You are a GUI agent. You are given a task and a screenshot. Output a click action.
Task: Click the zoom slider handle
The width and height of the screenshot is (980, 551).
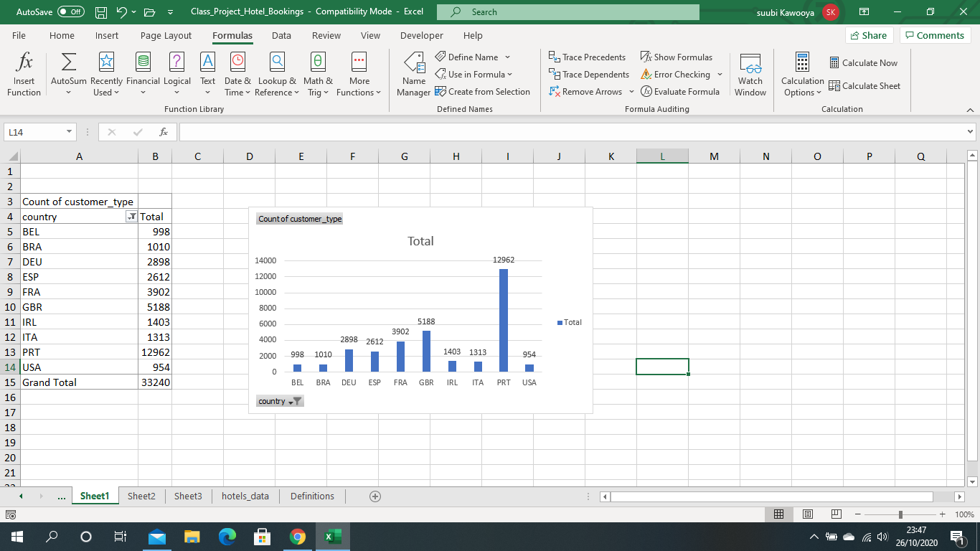[900, 514]
